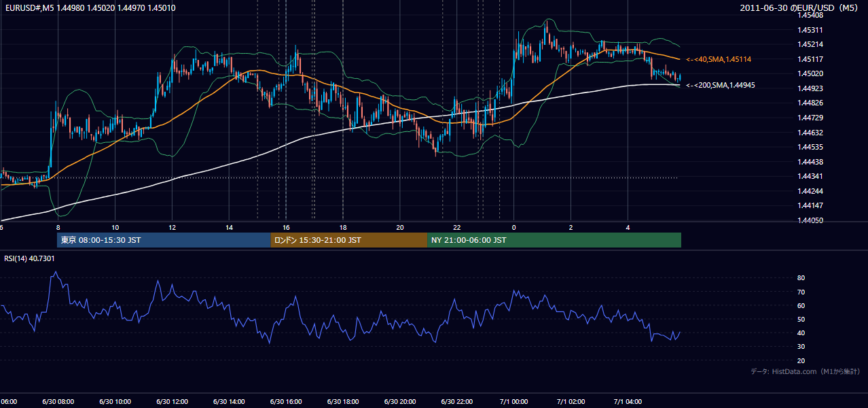This screenshot has height=408, width=868.
Task: Click the 東京 08:00-15:30 JST session bar
Action: pyautogui.click(x=164, y=240)
